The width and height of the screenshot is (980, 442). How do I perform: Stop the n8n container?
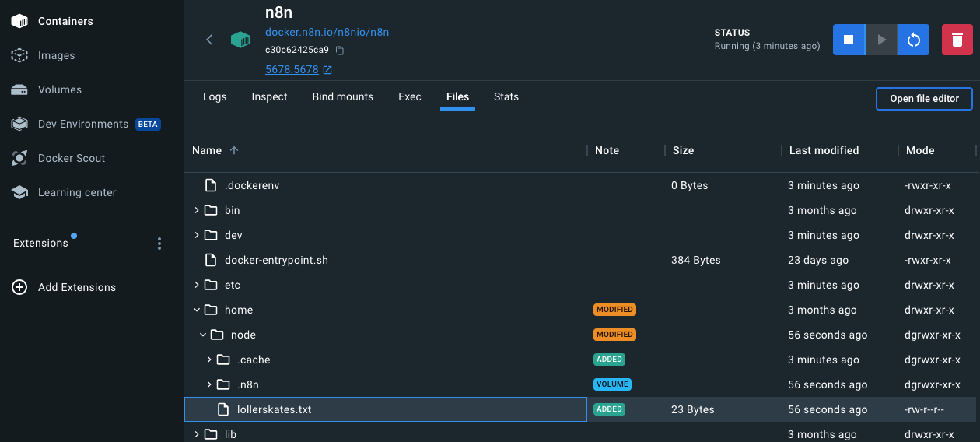point(849,40)
